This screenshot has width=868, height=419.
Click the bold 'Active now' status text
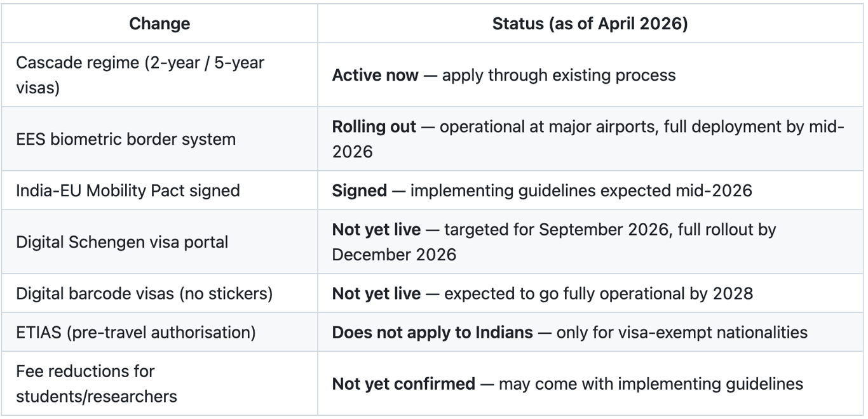pyautogui.click(x=375, y=75)
